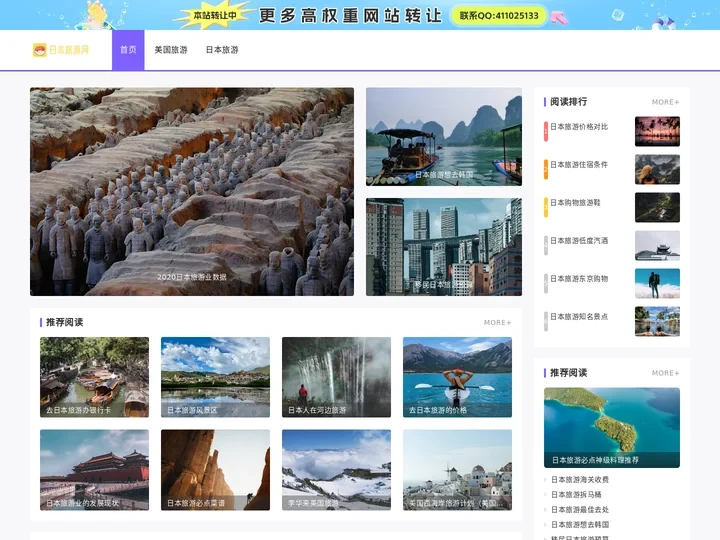Screen dimensions: 720x540
Task: Open the 李华来美国旅游 snowy mountain card
Action: 337,470
